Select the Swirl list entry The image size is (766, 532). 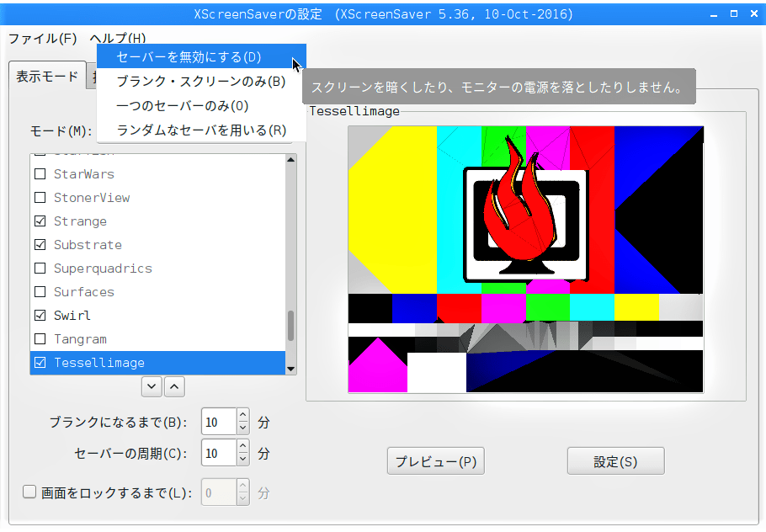click(157, 315)
